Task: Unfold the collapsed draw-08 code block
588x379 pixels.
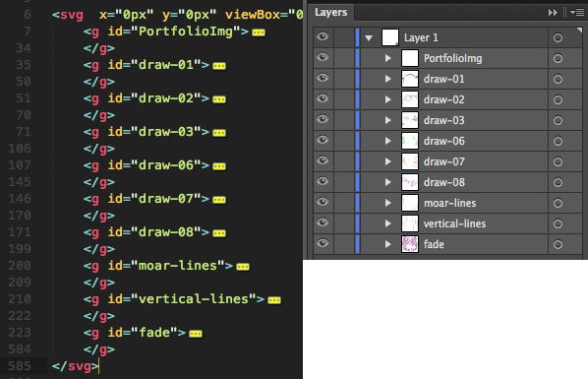Action: [219, 233]
